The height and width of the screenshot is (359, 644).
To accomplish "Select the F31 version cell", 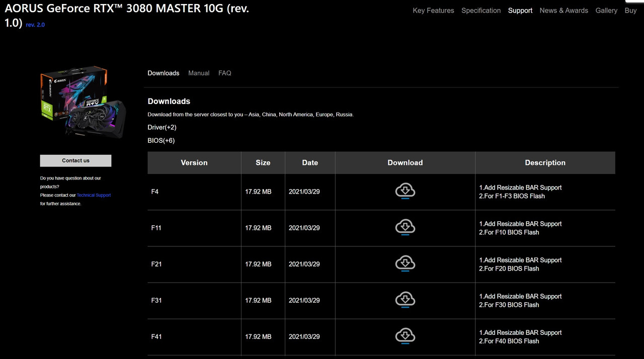I will tap(194, 300).
